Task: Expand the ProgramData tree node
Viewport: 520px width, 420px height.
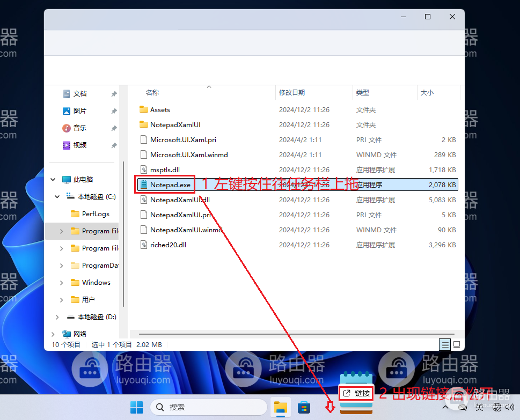Action: 61,266
